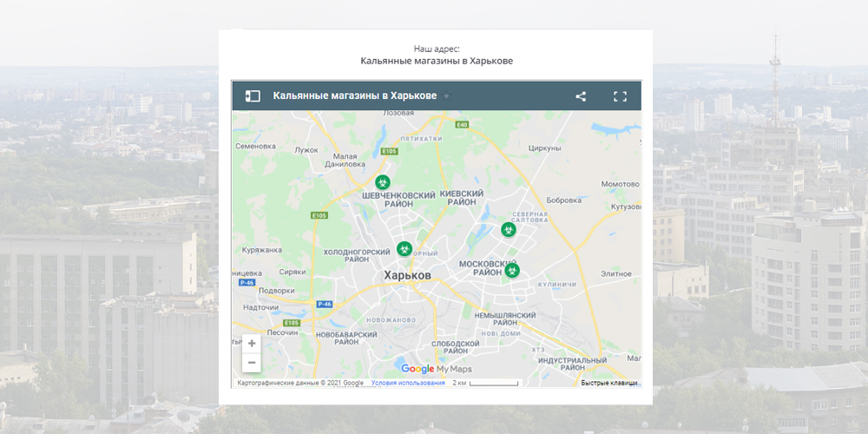Open the Условия использования link
This screenshot has height=434, width=868.
tap(408, 383)
